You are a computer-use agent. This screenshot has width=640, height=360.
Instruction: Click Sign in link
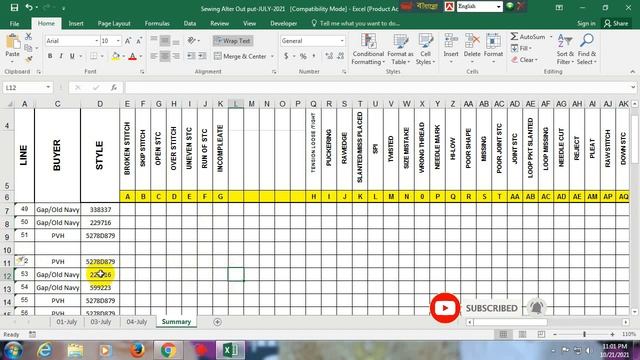[586, 24]
